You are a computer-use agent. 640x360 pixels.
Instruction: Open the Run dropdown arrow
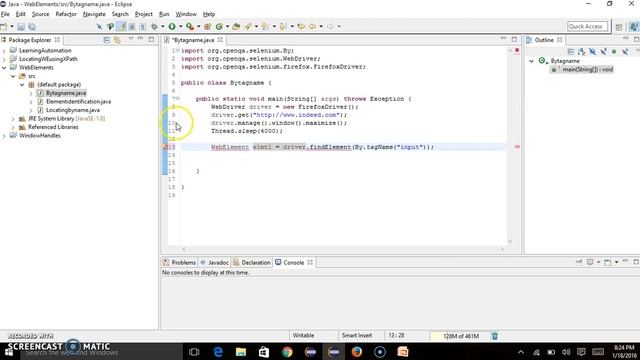180,27
